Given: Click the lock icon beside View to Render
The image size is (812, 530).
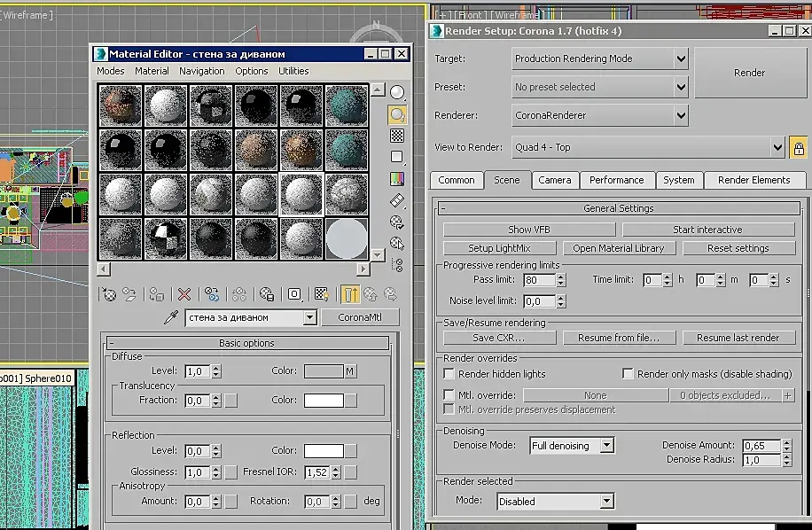Looking at the screenshot, I should point(798,148).
